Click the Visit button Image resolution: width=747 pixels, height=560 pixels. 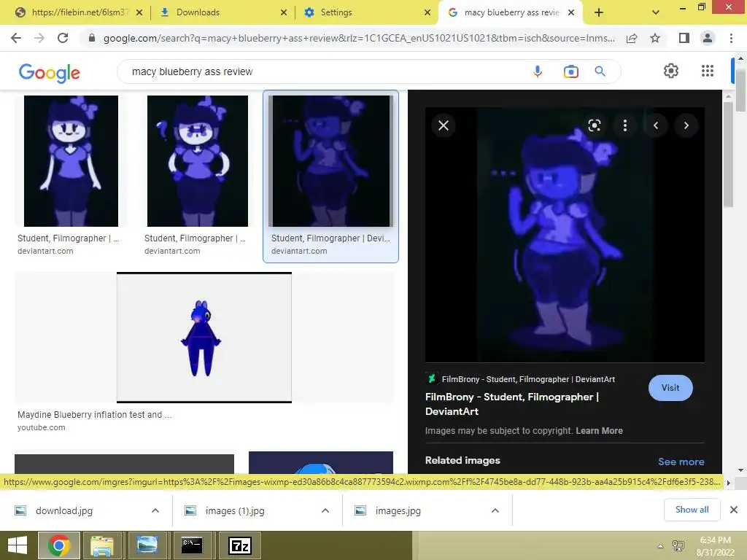click(670, 388)
